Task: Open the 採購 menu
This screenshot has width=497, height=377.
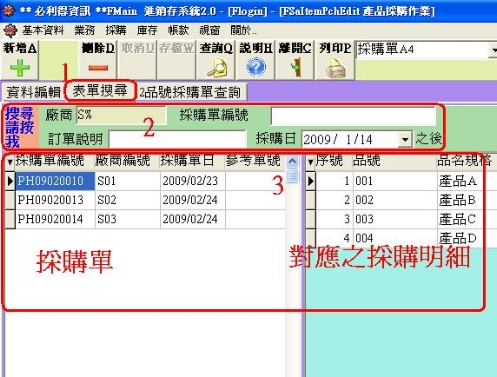Action: [116, 31]
